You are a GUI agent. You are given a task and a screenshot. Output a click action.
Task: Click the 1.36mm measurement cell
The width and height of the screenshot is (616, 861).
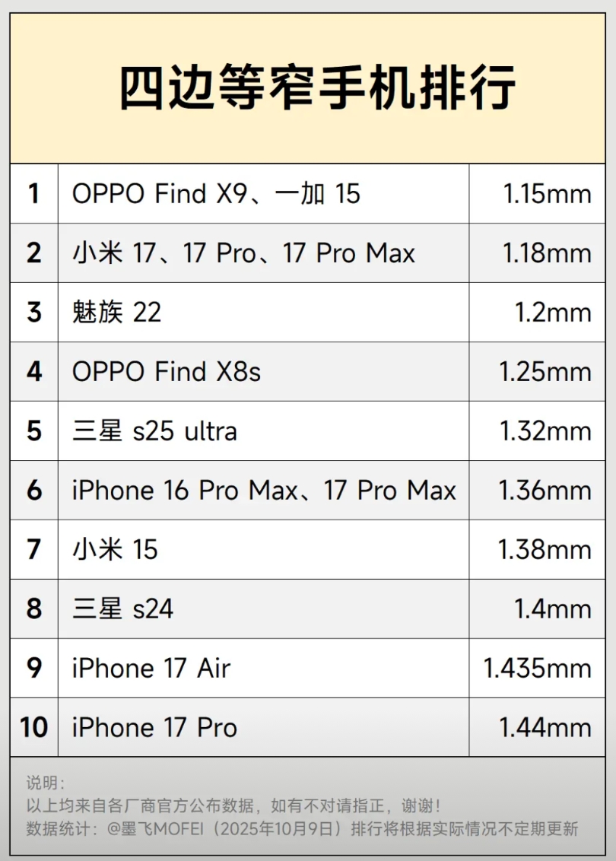[545, 491]
